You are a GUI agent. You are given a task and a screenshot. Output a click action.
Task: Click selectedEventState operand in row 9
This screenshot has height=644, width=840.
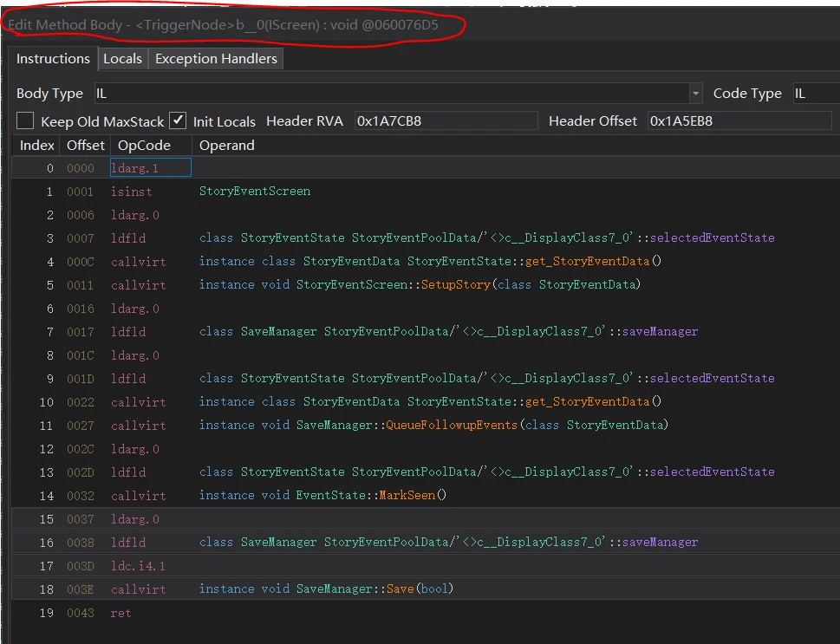[x=712, y=378]
